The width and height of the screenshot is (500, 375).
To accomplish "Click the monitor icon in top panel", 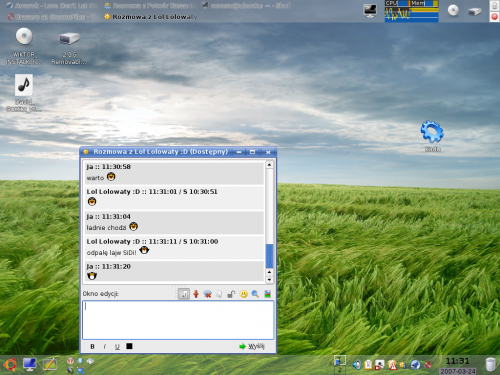I will pos(370,11).
